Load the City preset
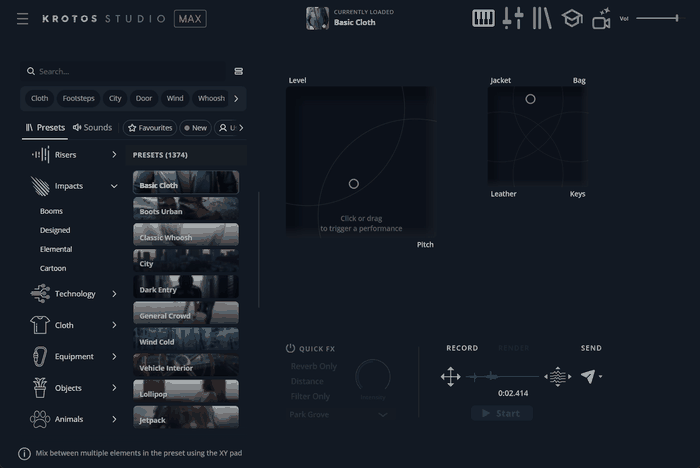 (186, 261)
